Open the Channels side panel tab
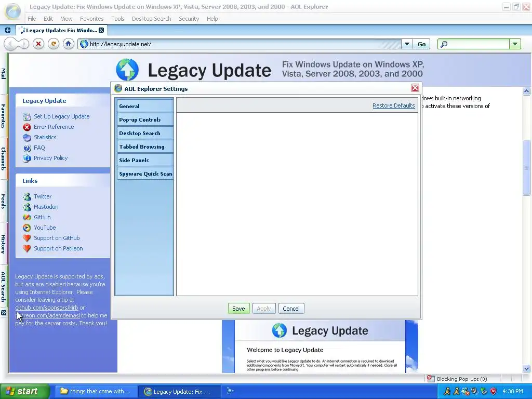This screenshot has width=532, height=399. pos(4,159)
